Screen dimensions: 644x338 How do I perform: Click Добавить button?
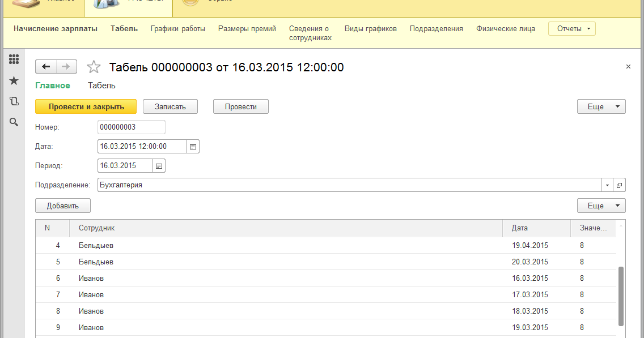(x=63, y=206)
